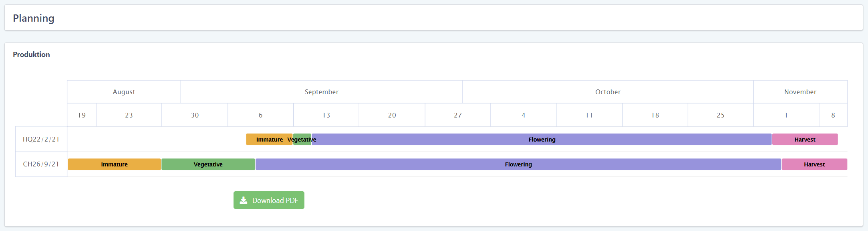Viewport: 868px width, 231px height.
Task: Click the Produktion section heading
Action: 31,55
